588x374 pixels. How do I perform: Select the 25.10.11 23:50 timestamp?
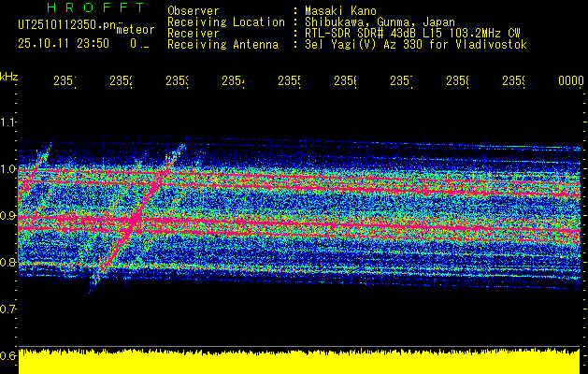click(x=64, y=44)
